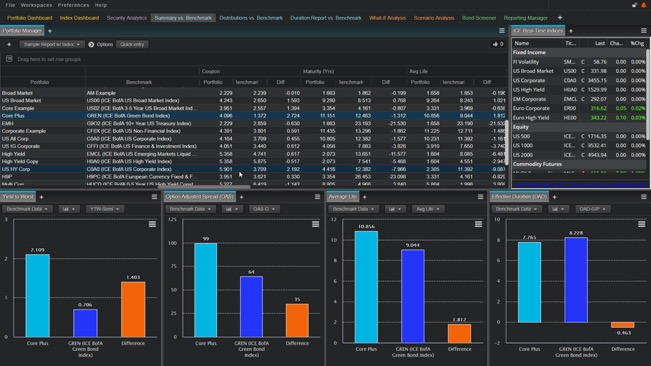The width and height of the screenshot is (651, 366).
Task: Click the vertical scrollbar of portfolio table
Action: (506, 142)
